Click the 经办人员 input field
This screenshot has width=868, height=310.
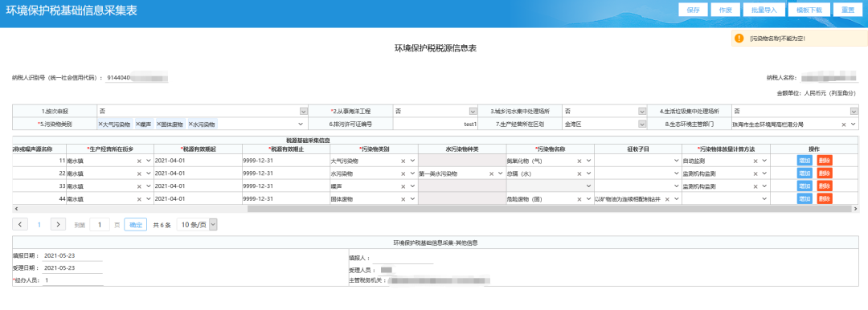[73, 280]
